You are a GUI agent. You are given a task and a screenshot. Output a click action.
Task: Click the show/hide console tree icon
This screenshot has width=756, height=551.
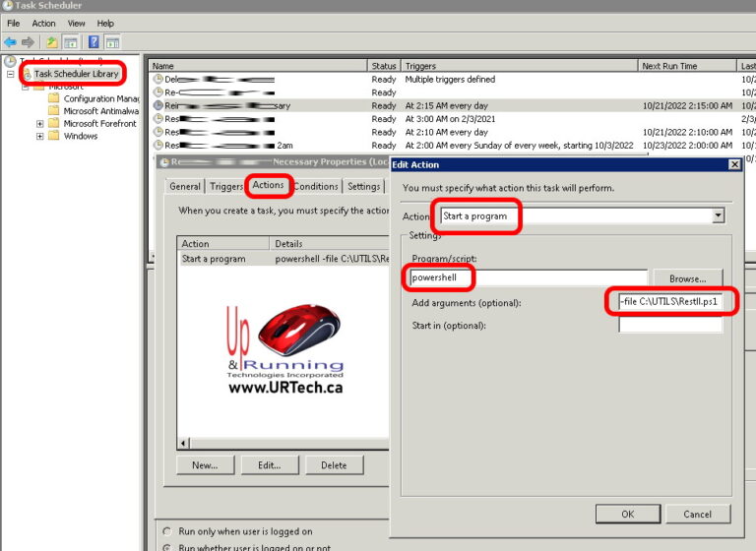71,42
